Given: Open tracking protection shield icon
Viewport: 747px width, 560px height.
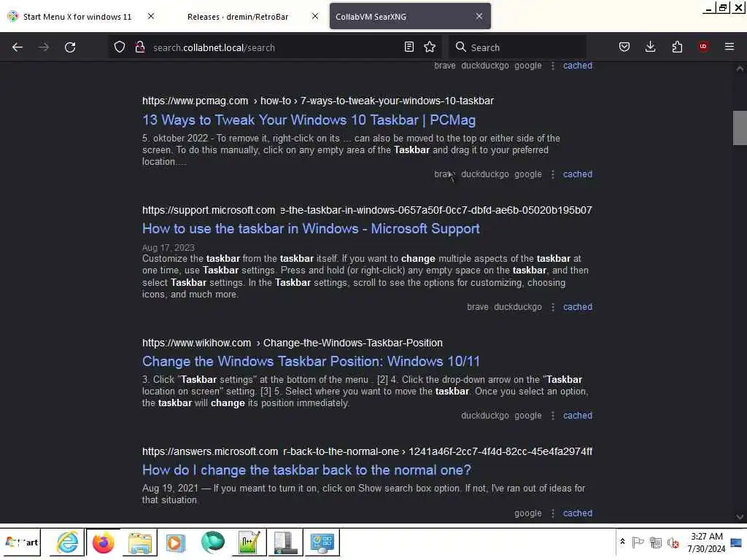Looking at the screenshot, I should [120, 47].
